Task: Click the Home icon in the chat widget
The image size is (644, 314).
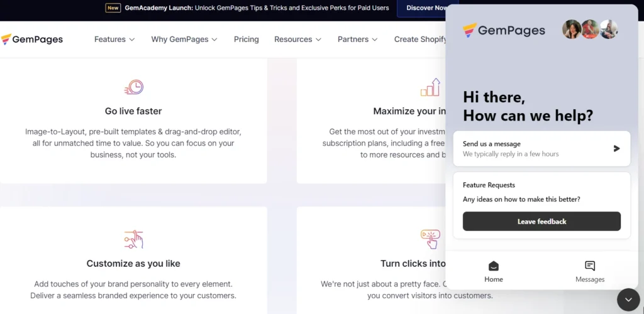Action: pos(494,266)
